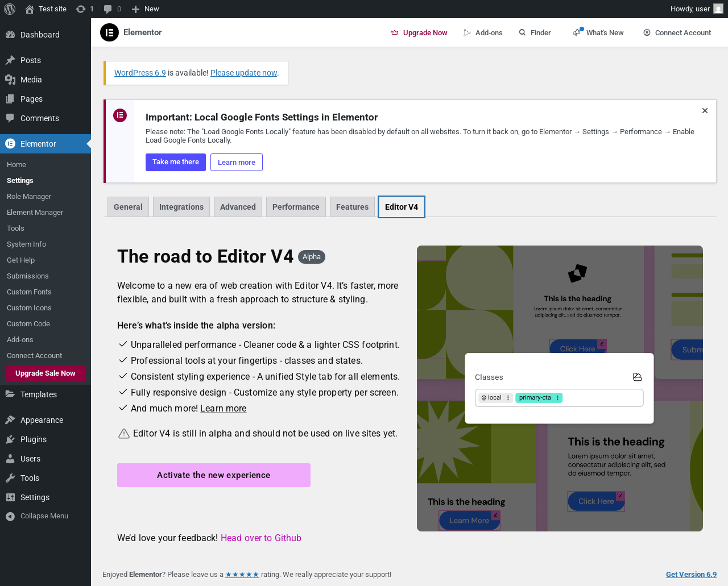
Task: Click the Take me there button
Action: (x=176, y=162)
